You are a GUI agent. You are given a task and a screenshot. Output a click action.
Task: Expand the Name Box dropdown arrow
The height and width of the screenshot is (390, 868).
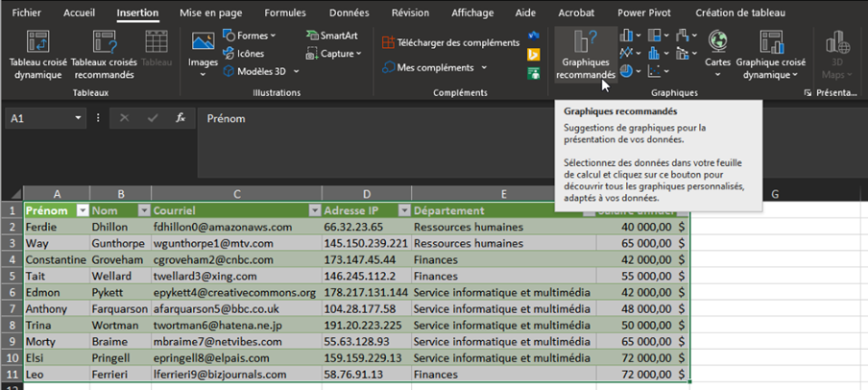click(x=79, y=118)
